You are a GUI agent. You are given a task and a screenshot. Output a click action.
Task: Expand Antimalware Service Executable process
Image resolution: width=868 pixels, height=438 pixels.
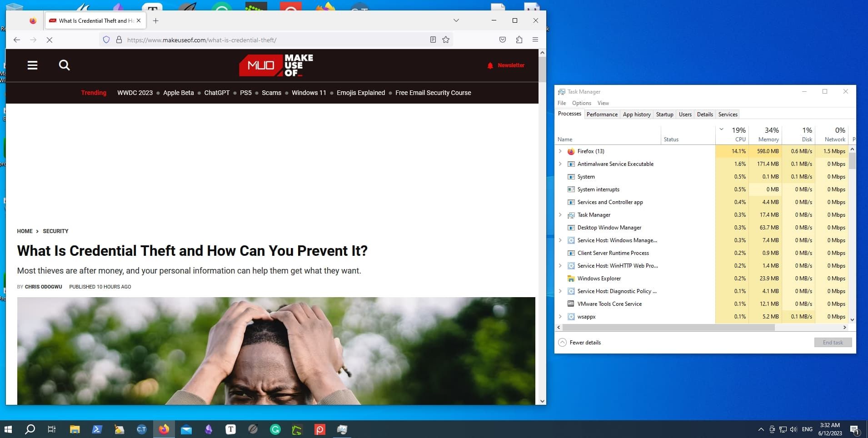pyautogui.click(x=560, y=164)
